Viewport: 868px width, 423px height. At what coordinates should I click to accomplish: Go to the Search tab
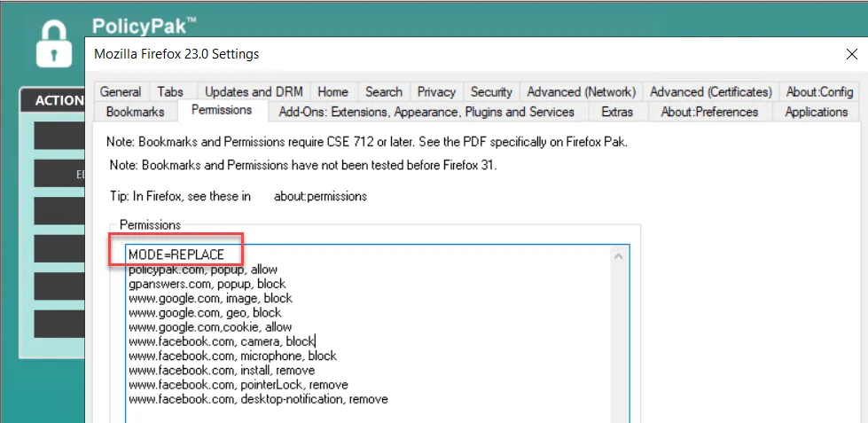pos(384,91)
